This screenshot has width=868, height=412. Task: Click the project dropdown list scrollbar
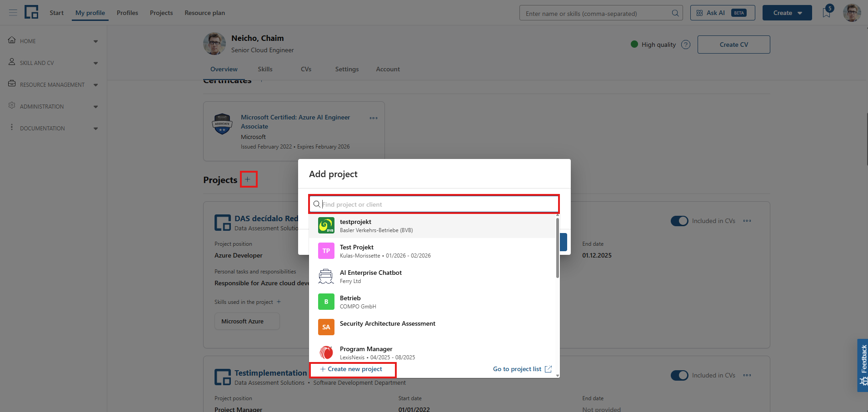[558, 248]
